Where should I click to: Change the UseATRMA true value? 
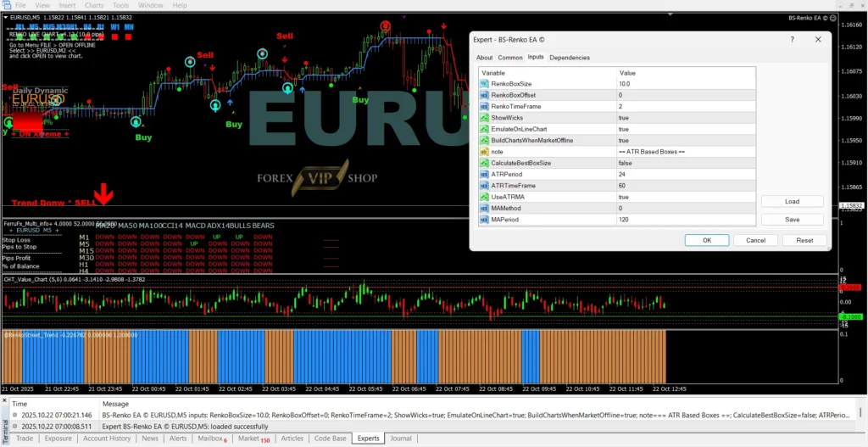pyautogui.click(x=686, y=197)
